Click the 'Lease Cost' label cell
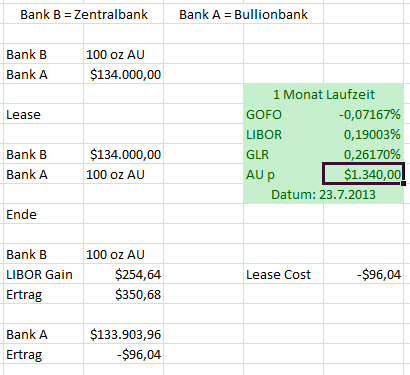This screenshot has height=375, width=410. point(283,274)
